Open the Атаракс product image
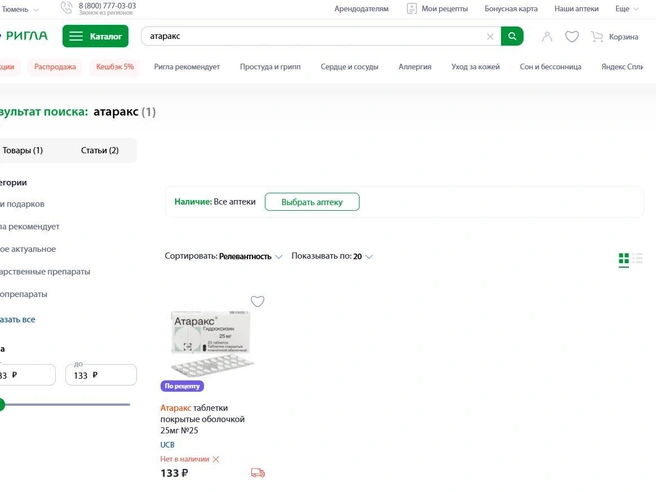Screen dimensions: 656x492 [212, 343]
